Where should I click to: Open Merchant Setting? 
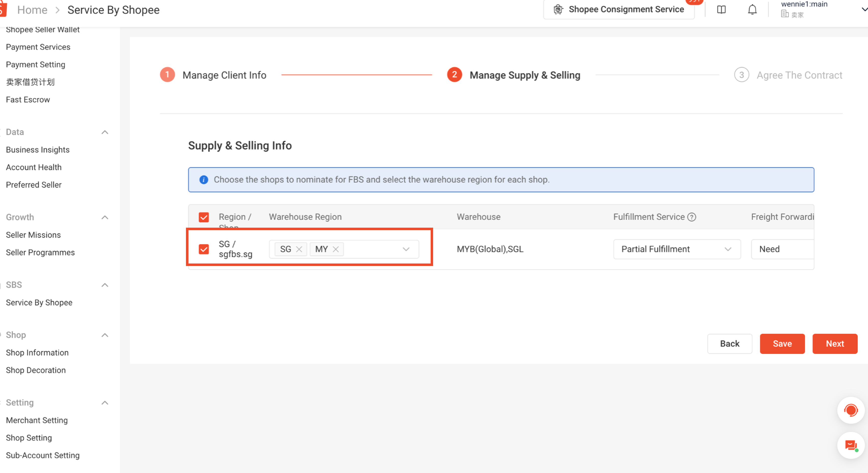[37, 420]
